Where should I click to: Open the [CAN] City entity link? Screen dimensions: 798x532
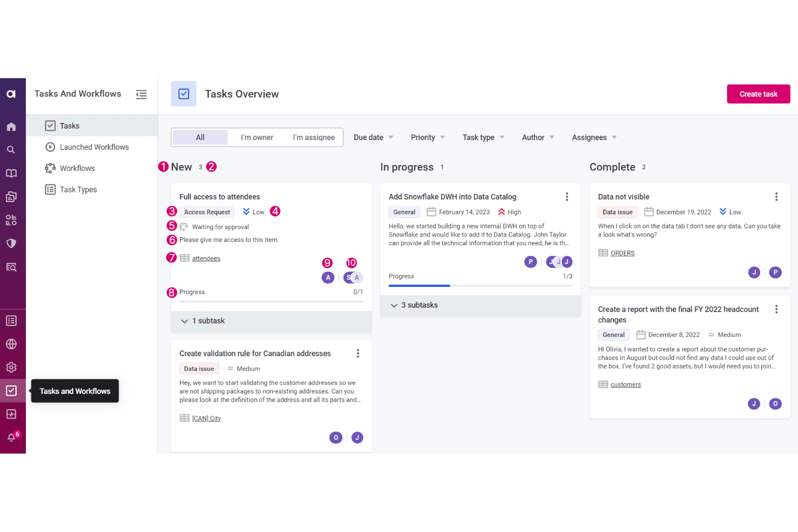click(207, 419)
